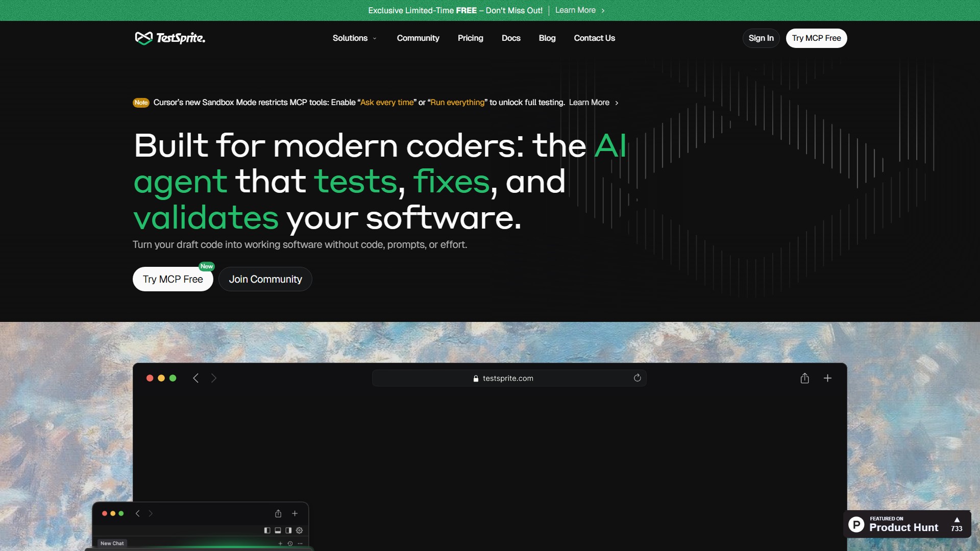Toggle right sidebar panel icon in small window

pos(288,530)
